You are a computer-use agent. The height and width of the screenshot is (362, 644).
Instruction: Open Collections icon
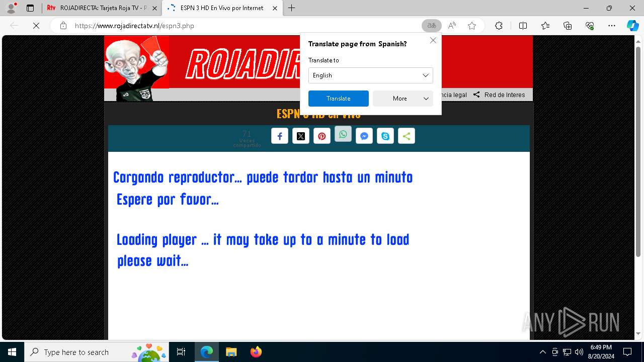pyautogui.click(x=568, y=26)
